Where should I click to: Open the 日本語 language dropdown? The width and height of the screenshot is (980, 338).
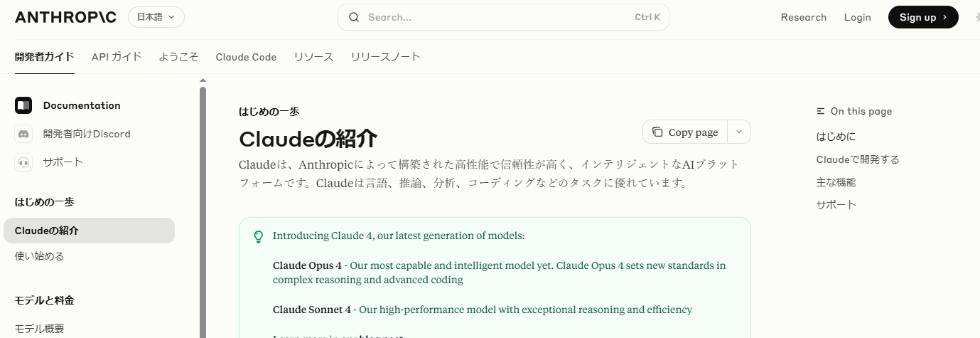[x=156, y=17]
